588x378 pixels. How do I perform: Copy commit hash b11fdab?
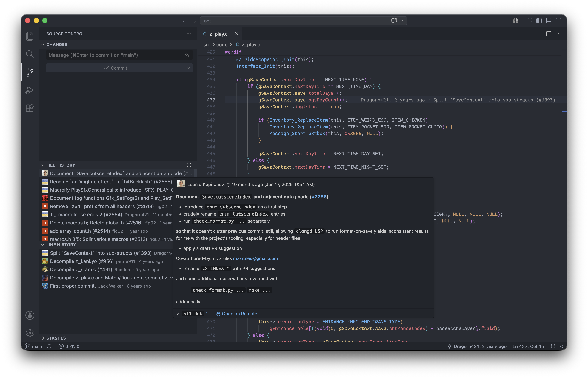tap(207, 314)
